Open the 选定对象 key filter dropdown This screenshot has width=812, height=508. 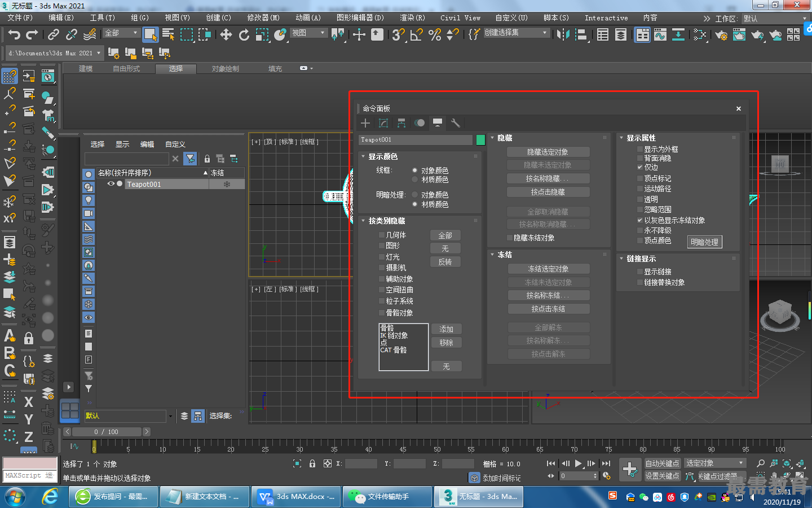click(715, 463)
